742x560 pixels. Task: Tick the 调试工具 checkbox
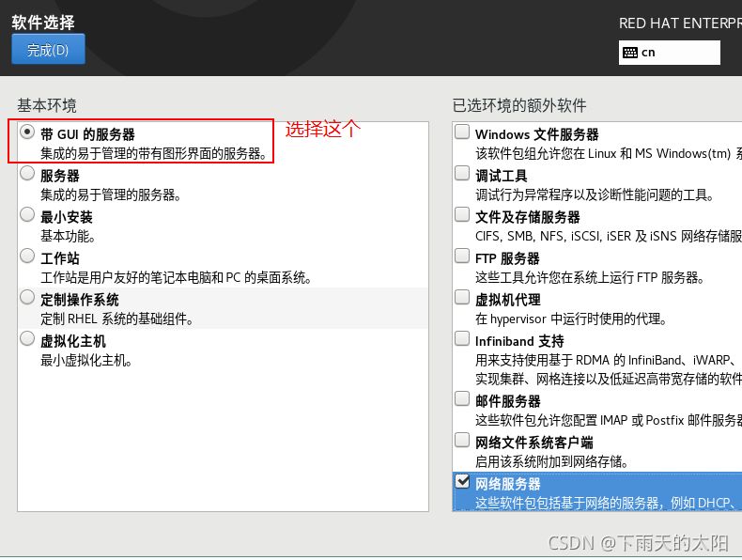coord(462,173)
